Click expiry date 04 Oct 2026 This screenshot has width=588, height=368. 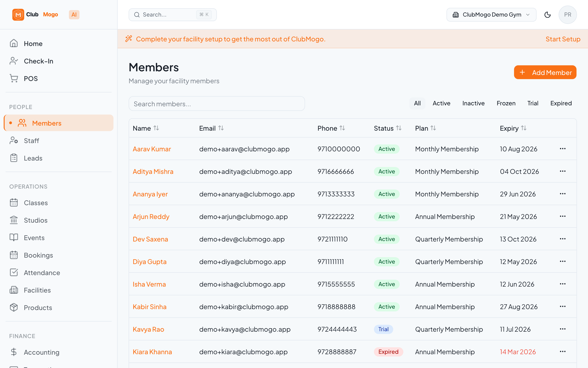519,172
